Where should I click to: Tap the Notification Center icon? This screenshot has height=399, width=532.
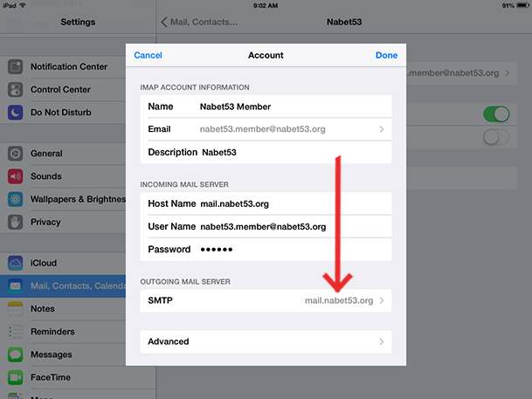[x=15, y=66]
